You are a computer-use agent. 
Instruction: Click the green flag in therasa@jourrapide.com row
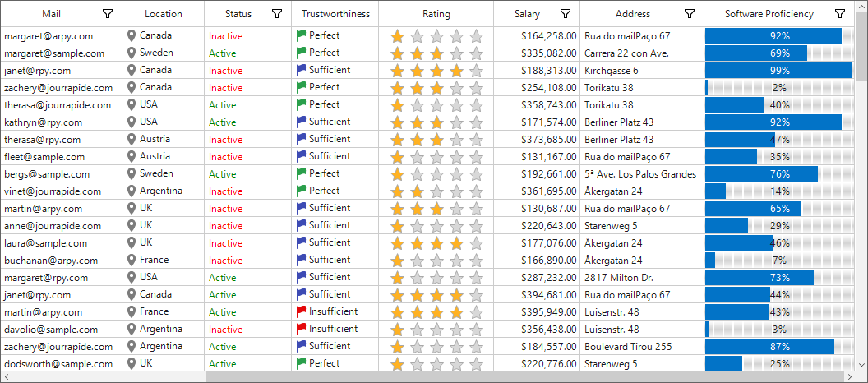(x=301, y=104)
